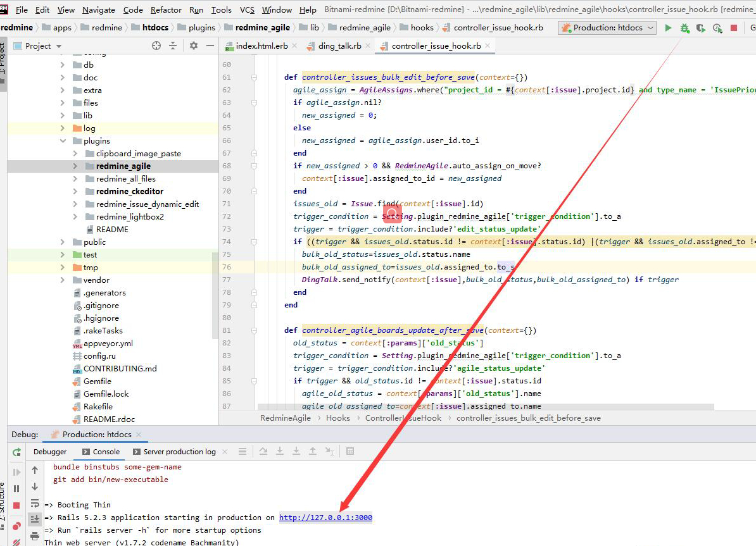This screenshot has height=546, width=756.
Task: View breakpoints with the red circles icon
Action: (16, 526)
